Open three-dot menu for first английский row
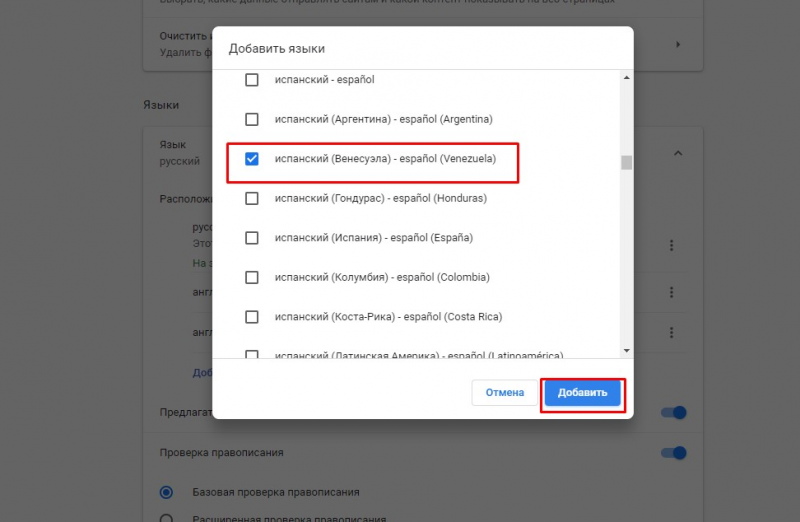This screenshot has width=800, height=522. [x=672, y=292]
